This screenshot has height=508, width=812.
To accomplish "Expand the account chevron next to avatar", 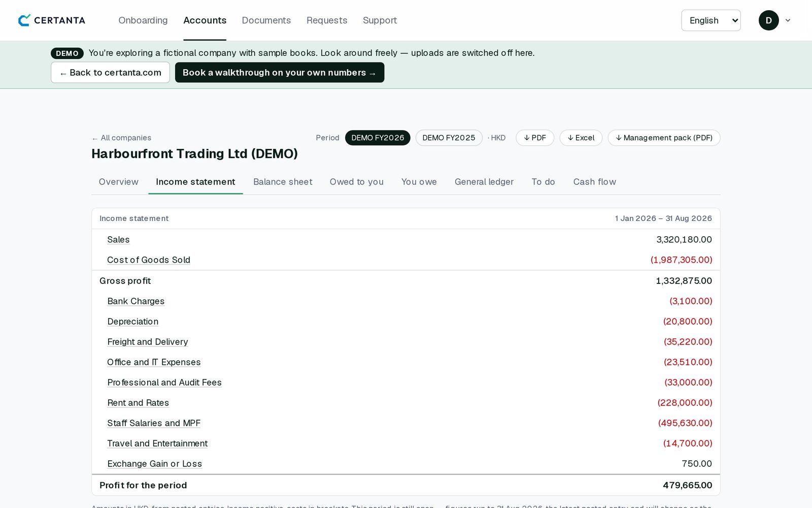I will click(788, 20).
